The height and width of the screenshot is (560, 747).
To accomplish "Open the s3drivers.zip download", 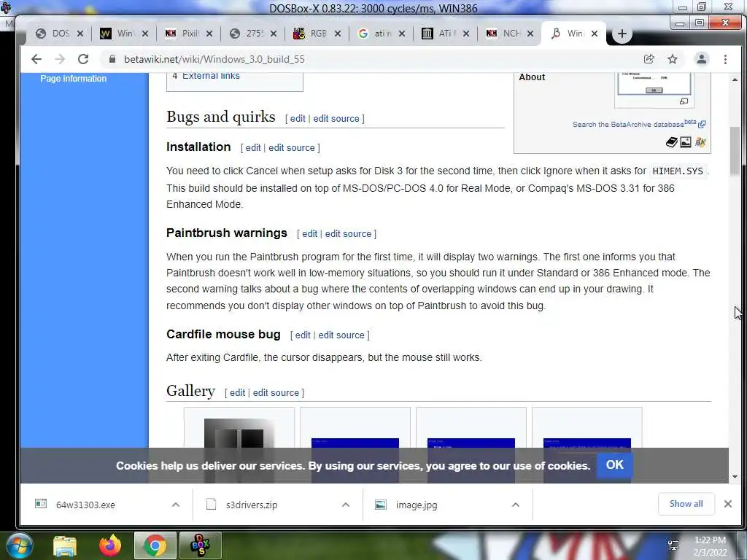I will [252, 505].
